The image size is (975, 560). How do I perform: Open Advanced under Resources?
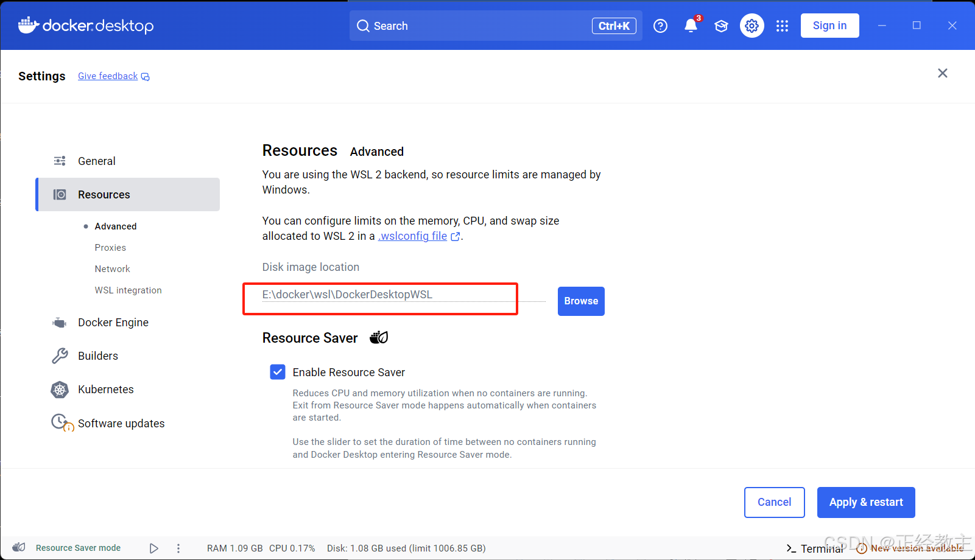115,226
